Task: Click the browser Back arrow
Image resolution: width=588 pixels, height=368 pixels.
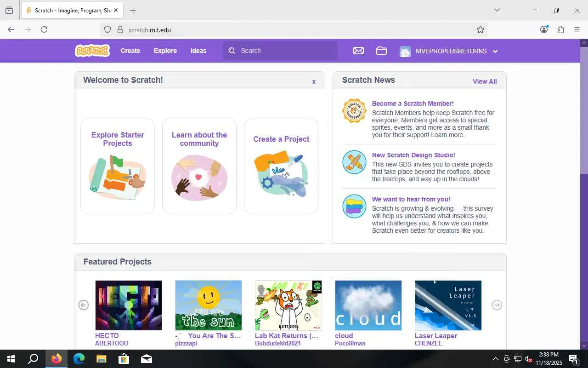Action: point(11,29)
